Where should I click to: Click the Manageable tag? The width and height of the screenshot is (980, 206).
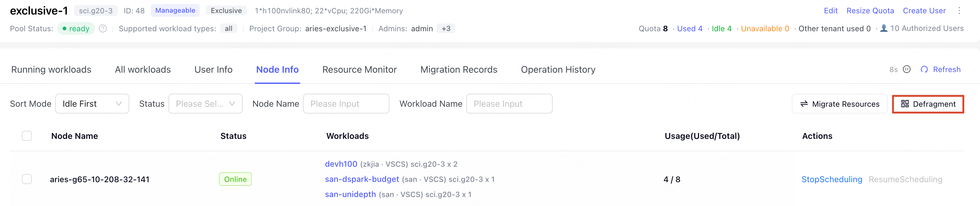click(175, 11)
